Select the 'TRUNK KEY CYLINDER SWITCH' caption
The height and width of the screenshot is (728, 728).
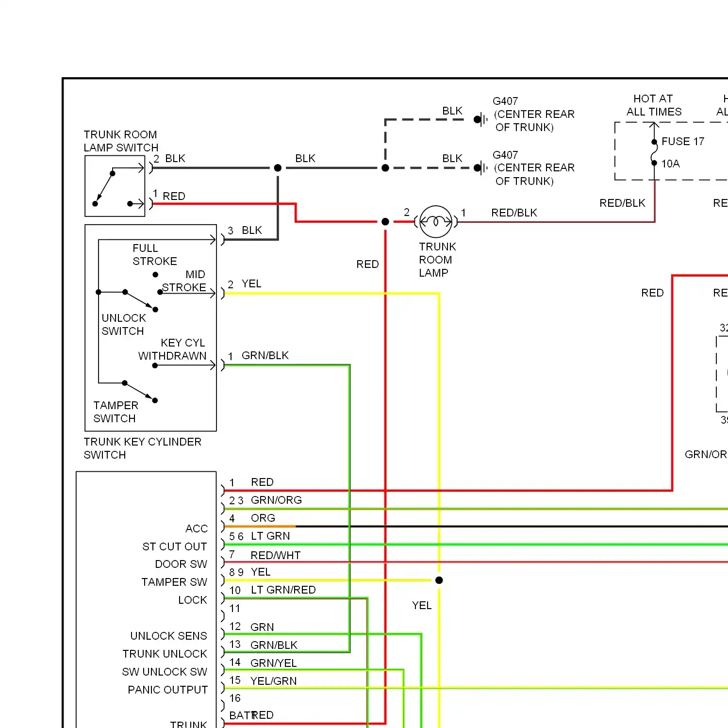[x=142, y=448]
